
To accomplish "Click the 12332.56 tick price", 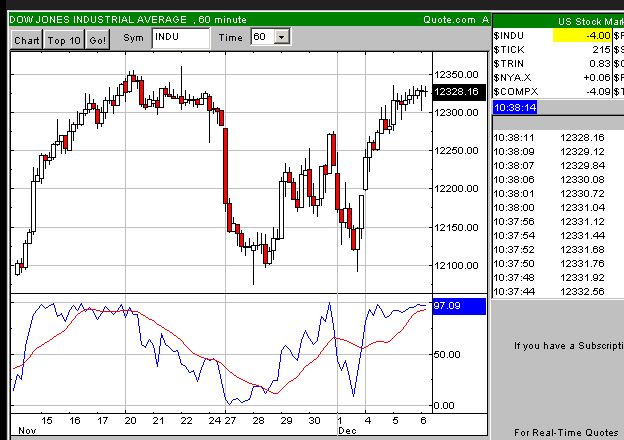I will tap(582, 291).
